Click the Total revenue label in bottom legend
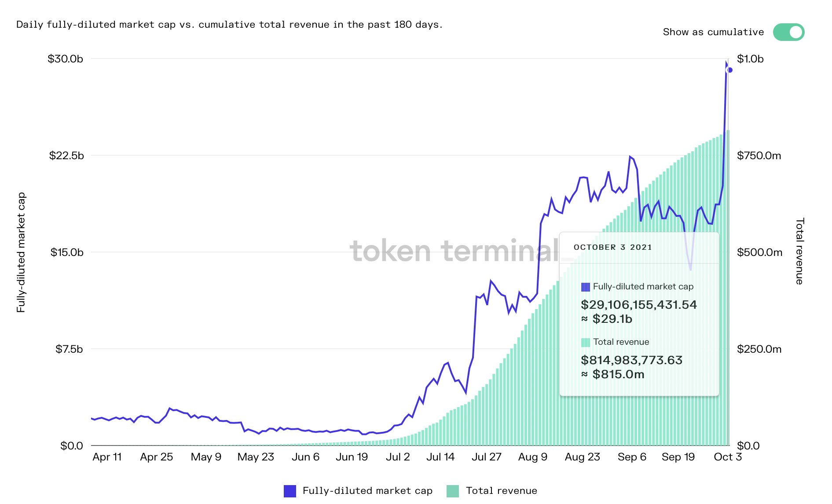This screenshot has width=832, height=504. pos(501,491)
